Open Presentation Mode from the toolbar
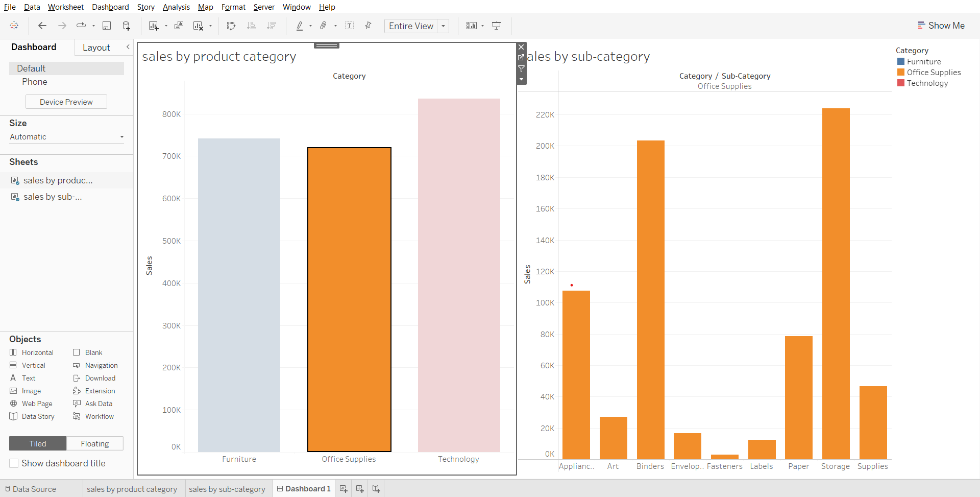The height and width of the screenshot is (497, 980). [496, 26]
